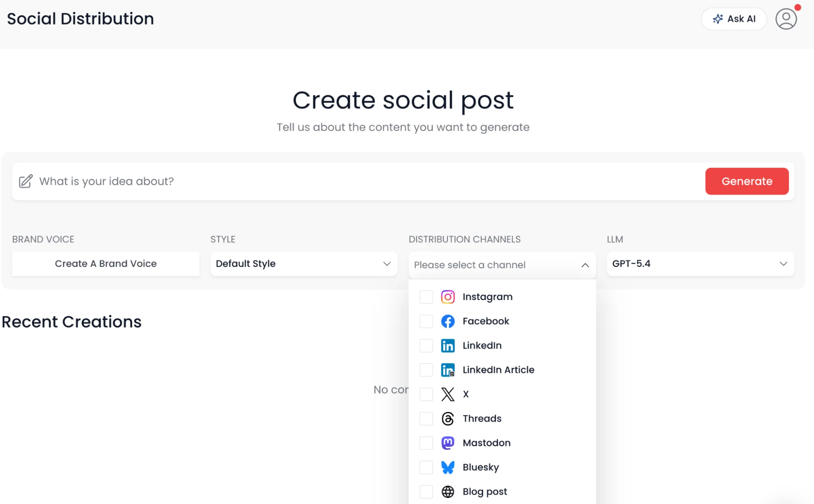Collapse the distribution channels dropdown
The height and width of the screenshot is (504, 814).
pos(585,265)
